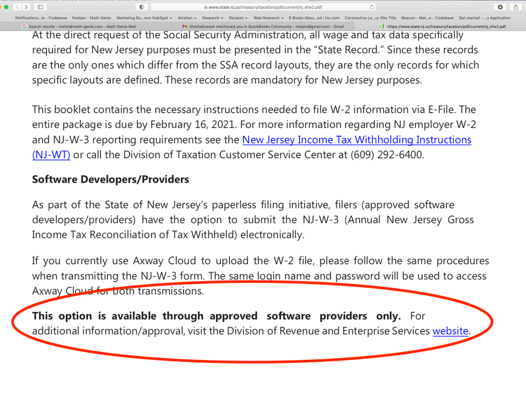Click the green favicon on the nj_efw2.pdf tab

[x=383, y=26]
